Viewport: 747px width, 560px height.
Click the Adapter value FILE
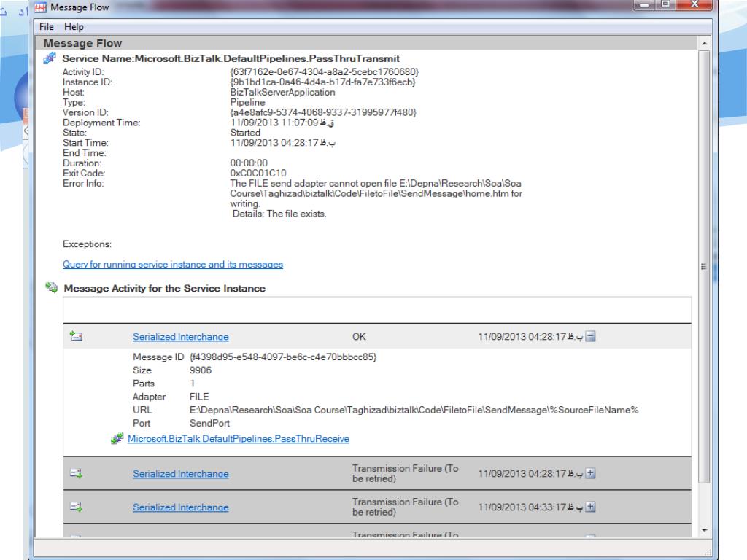199,397
